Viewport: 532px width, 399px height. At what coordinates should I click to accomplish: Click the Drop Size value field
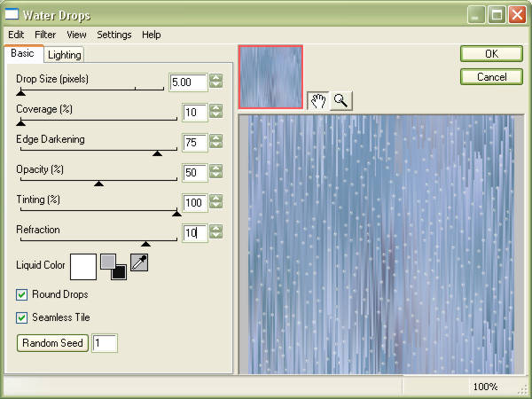pos(188,82)
